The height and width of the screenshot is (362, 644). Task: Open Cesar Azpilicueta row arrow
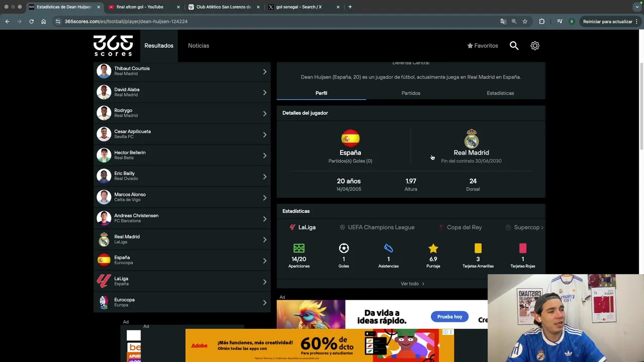tap(265, 135)
